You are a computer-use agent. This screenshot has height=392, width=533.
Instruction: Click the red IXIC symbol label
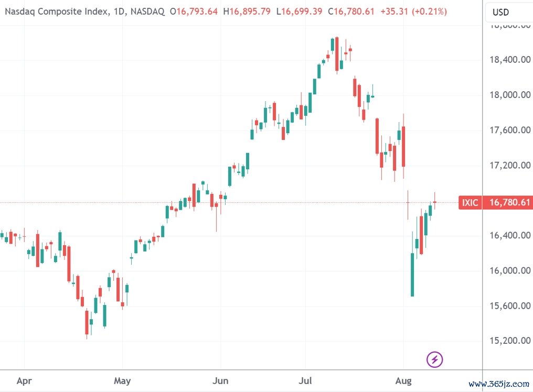coord(470,202)
